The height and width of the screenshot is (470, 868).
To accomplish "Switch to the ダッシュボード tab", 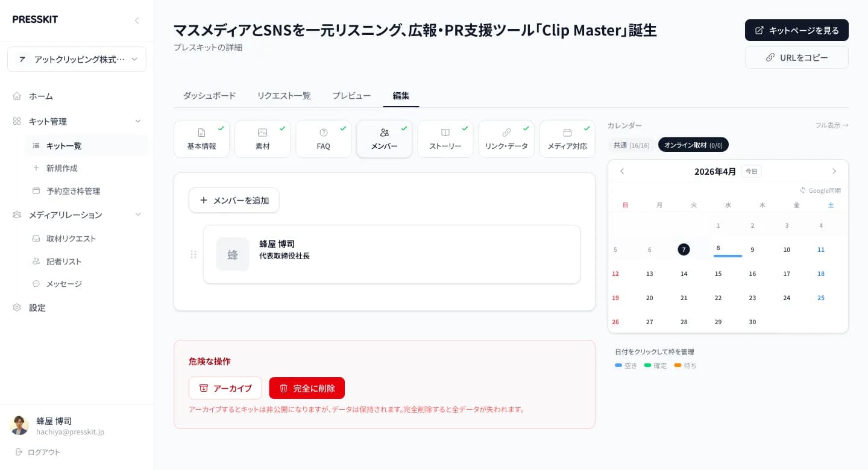I will [x=209, y=96].
